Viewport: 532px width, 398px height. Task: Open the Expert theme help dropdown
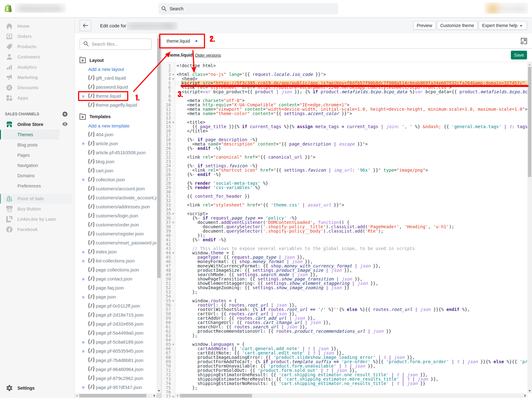point(502,25)
